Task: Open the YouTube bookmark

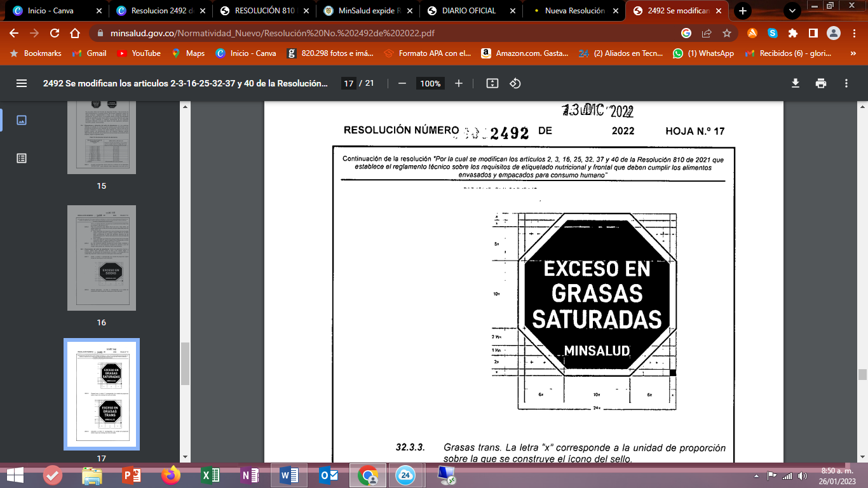Action: click(x=139, y=53)
